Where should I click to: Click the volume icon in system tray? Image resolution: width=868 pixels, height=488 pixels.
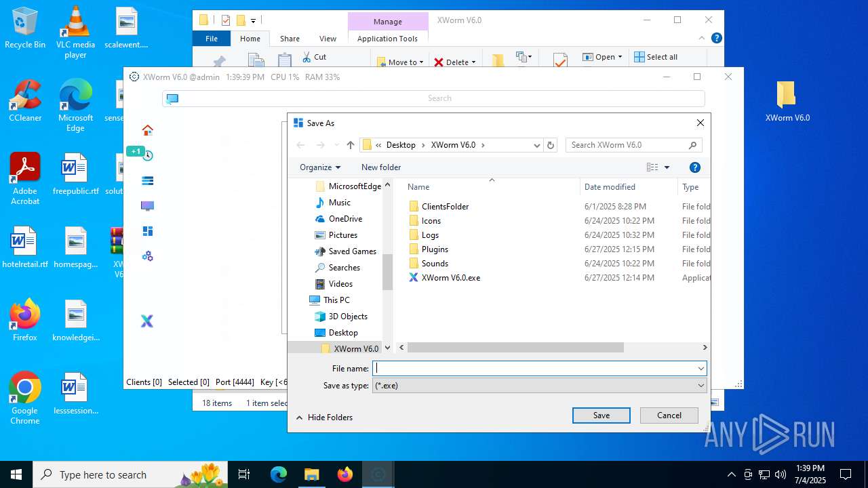pyautogui.click(x=781, y=474)
